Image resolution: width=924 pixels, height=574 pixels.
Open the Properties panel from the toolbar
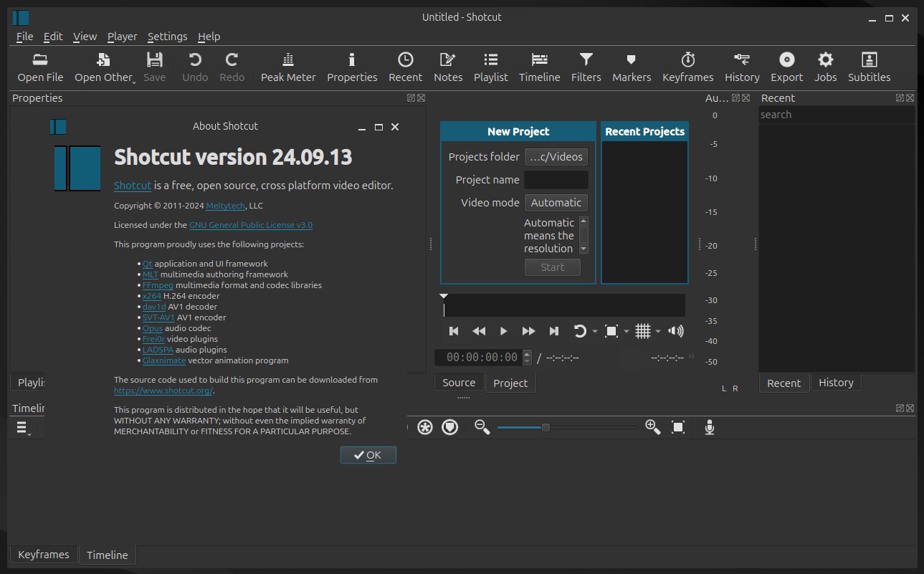pyautogui.click(x=352, y=67)
